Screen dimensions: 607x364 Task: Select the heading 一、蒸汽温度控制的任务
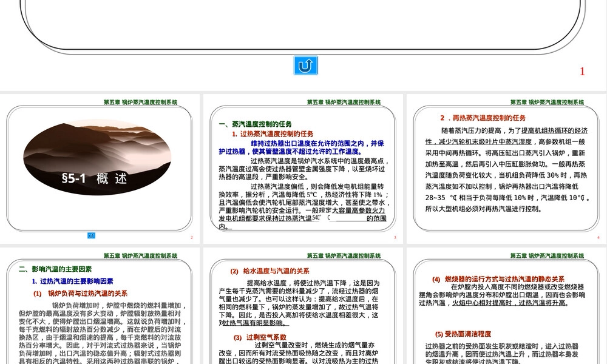pyautogui.click(x=255, y=124)
